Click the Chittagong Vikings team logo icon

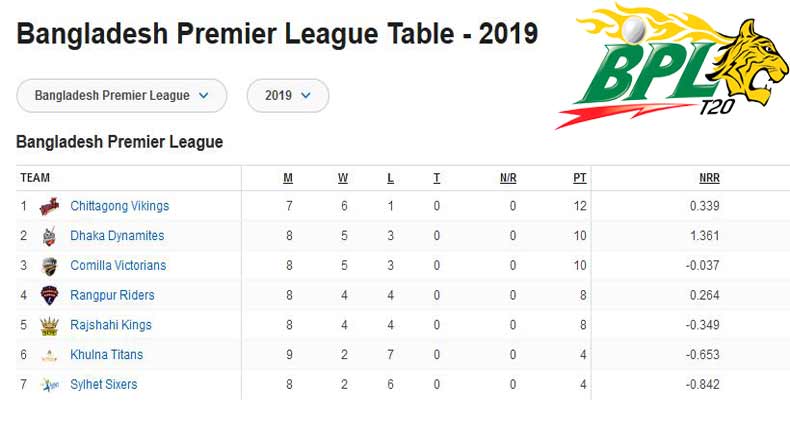(49, 207)
